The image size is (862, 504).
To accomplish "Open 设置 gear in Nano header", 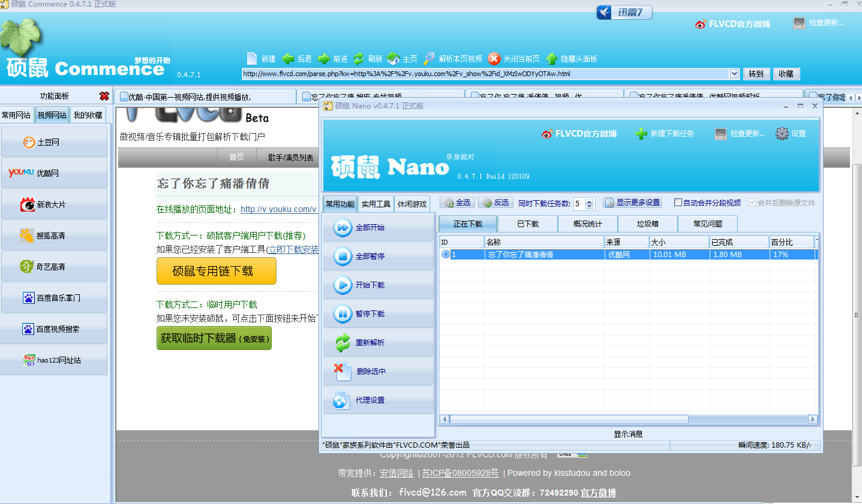I will (x=791, y=134).
